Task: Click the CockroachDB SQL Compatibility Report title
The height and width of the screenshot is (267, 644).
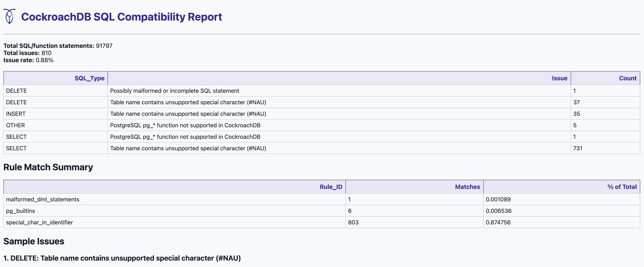Action: tap(121, 17)
